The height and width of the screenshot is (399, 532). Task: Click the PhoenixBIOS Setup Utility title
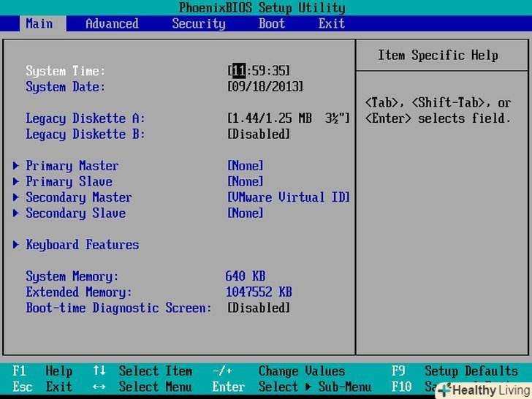tap(262, 7)
